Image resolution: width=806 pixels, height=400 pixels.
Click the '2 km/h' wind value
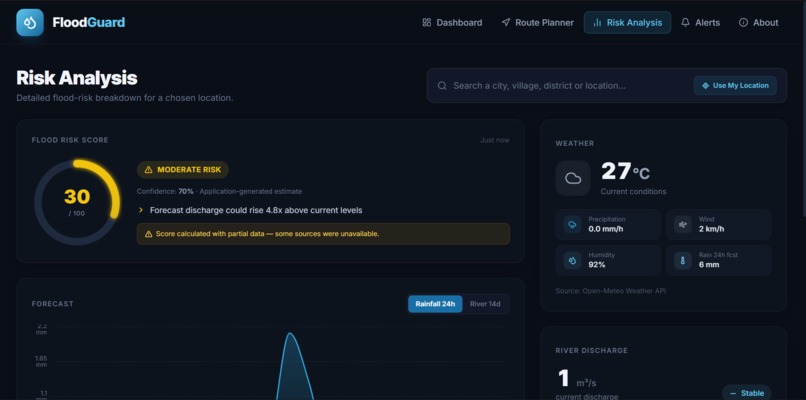pyautogui.click(x=711, y=229)
